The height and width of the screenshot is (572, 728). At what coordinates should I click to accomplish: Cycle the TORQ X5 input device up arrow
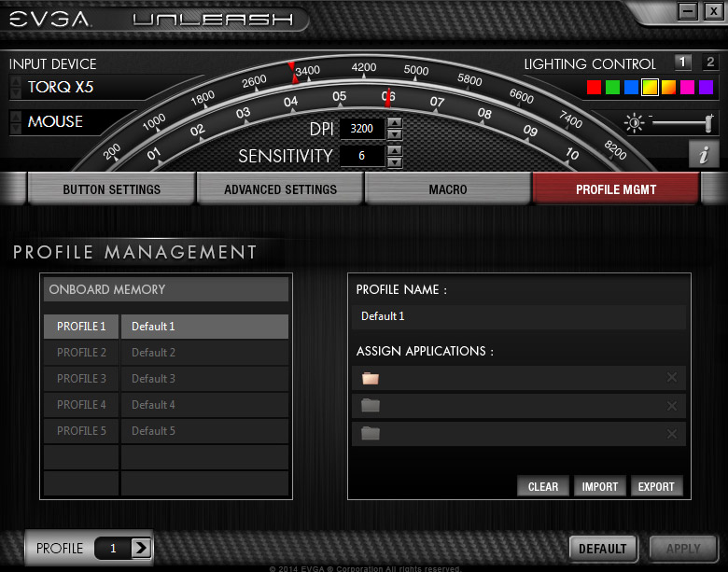[x=15, y=82]
